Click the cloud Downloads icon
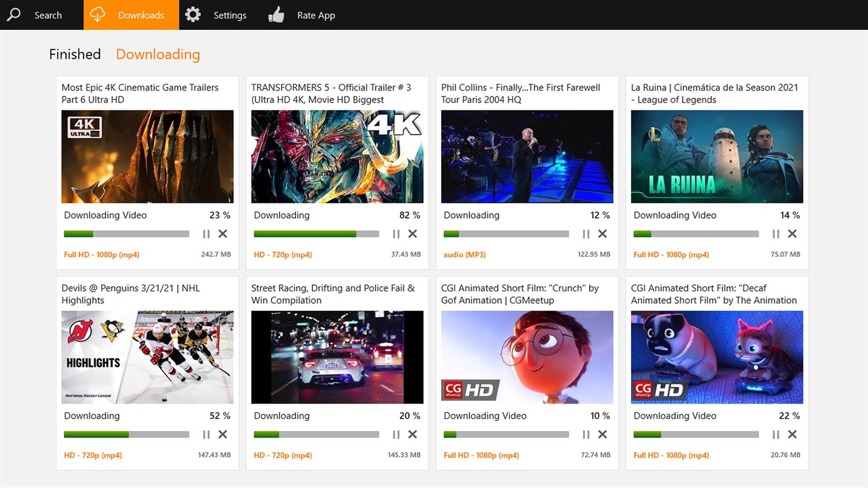The height and width of the screenshot is (488, 868). (98, 14)
